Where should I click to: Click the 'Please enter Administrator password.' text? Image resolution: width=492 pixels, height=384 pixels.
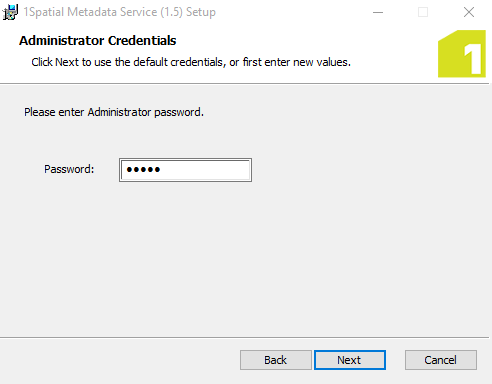point(114,112)
